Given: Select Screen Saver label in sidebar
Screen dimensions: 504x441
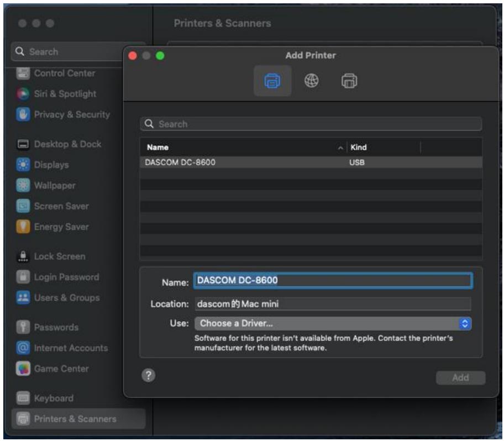Looking at the screenshot, I should point(61,206).
